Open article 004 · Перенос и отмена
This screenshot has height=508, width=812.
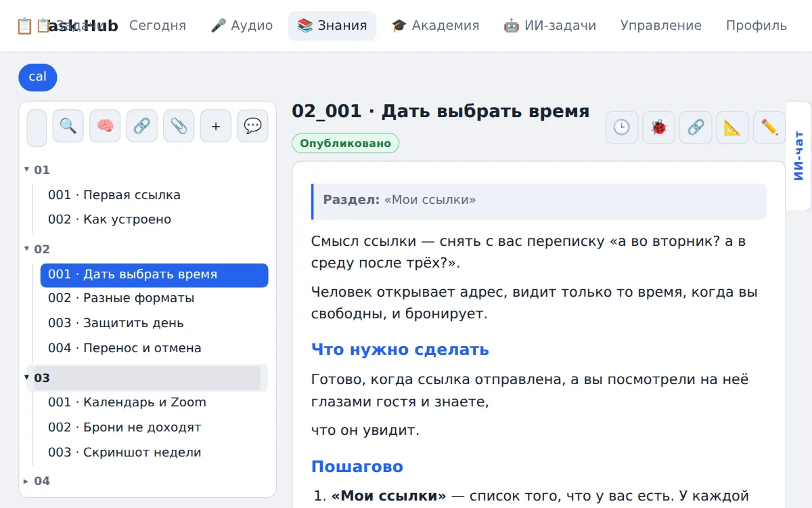[154, 348]
